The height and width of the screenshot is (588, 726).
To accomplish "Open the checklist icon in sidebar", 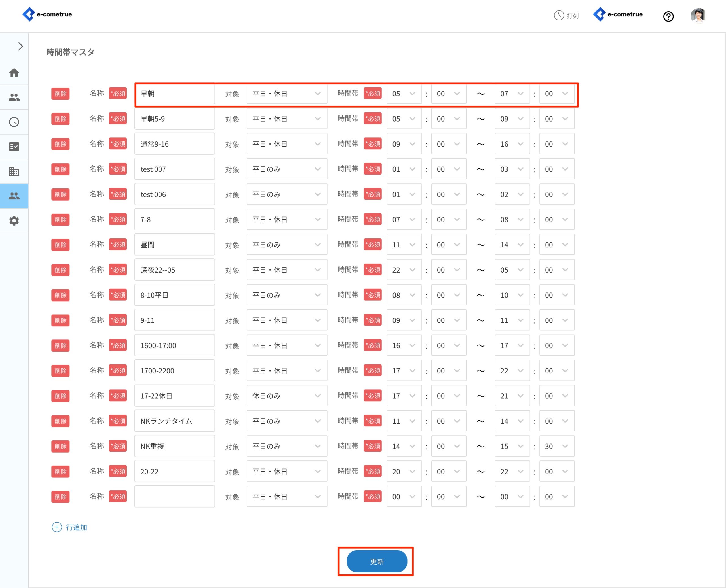I will click(x=14, y=147).
